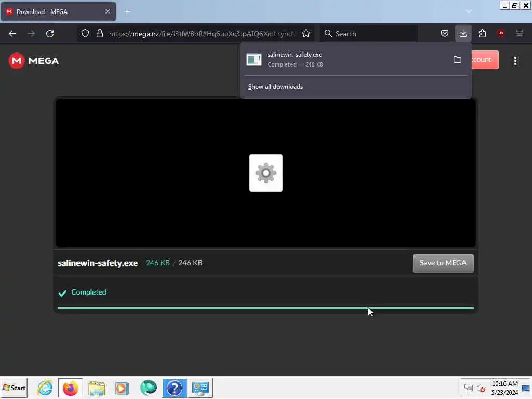Click the mega.nz URL address field
The image size is (532, 399).
coord(202,34)
